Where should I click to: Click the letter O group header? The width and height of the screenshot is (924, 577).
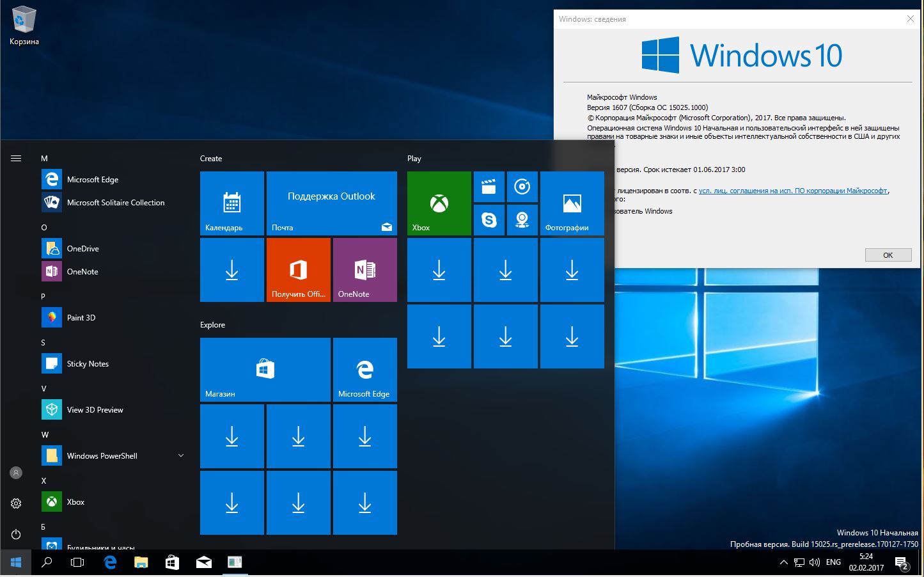pyautogui.click(x=44, y=228)
